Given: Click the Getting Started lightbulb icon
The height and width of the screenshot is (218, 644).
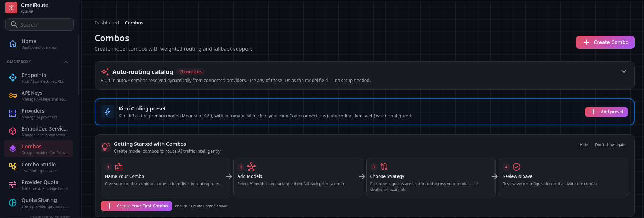Looking at the screenshot, I should pyautogui.click(x=106, y=147).
